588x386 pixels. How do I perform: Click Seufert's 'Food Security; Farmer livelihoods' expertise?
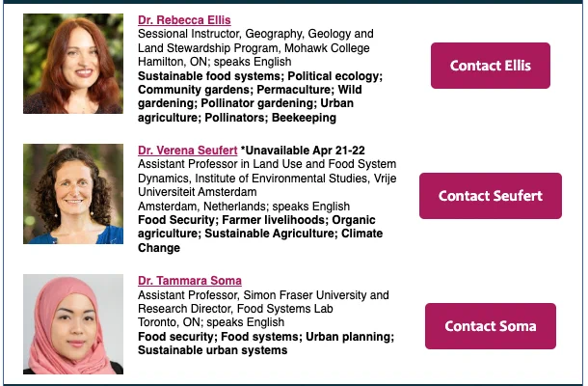tap(231, 220)
